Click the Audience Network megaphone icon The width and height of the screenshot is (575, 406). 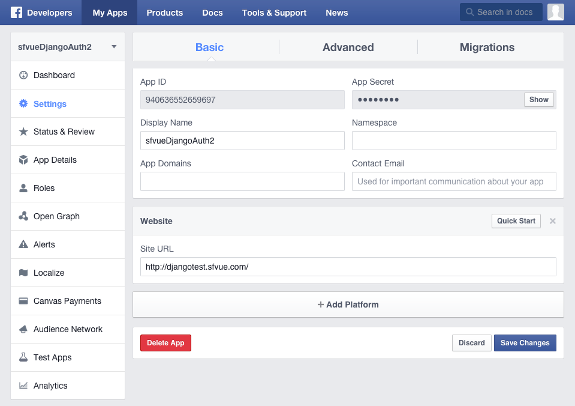pos(23,329)
